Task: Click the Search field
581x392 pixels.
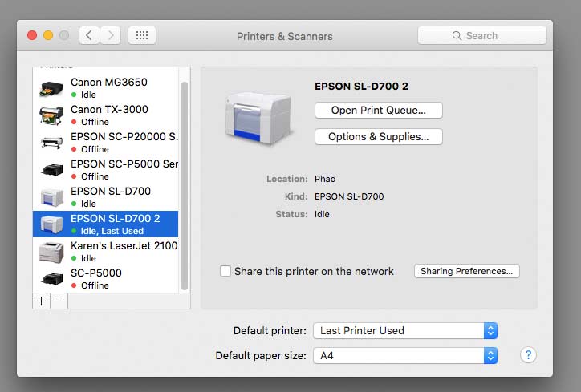Action: [482, 35]
